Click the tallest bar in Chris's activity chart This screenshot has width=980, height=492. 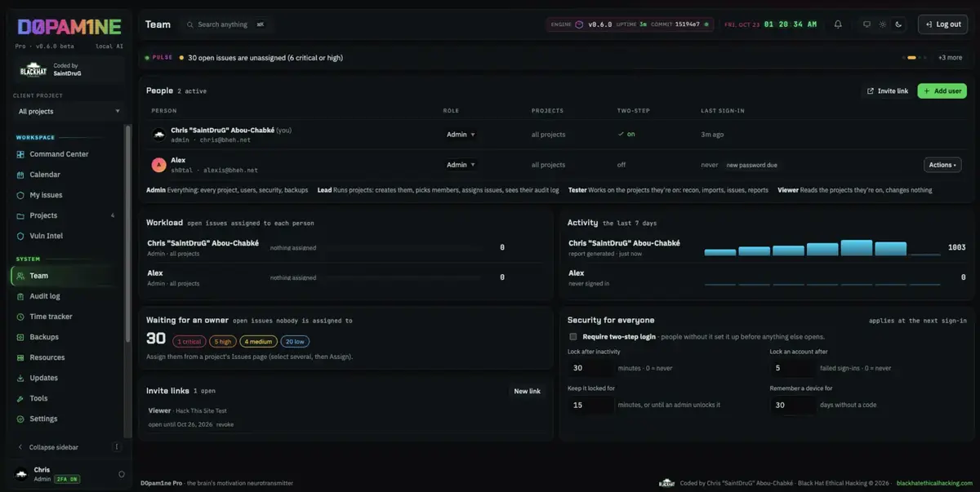pyautogui.click(x=857, y=248)
